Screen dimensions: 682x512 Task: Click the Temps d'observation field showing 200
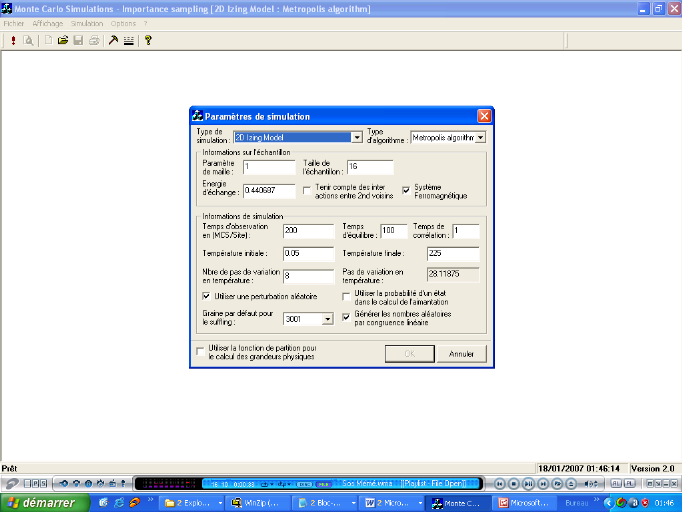(307, 231)
